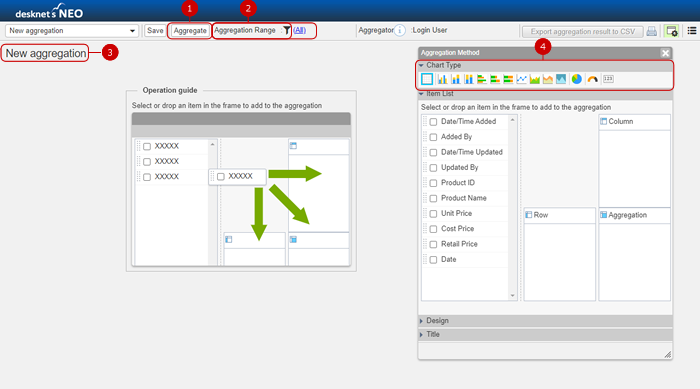The height and width of the screenshot is (389, 700).
Task: Click the Aggregator info icon
Action: 400,30
